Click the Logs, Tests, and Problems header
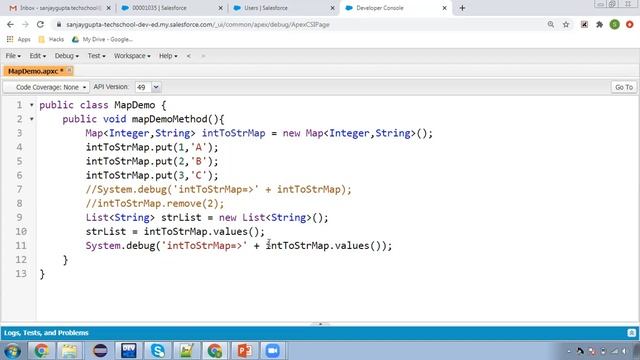Screen dimensions: 640x360 coord(46,333)
